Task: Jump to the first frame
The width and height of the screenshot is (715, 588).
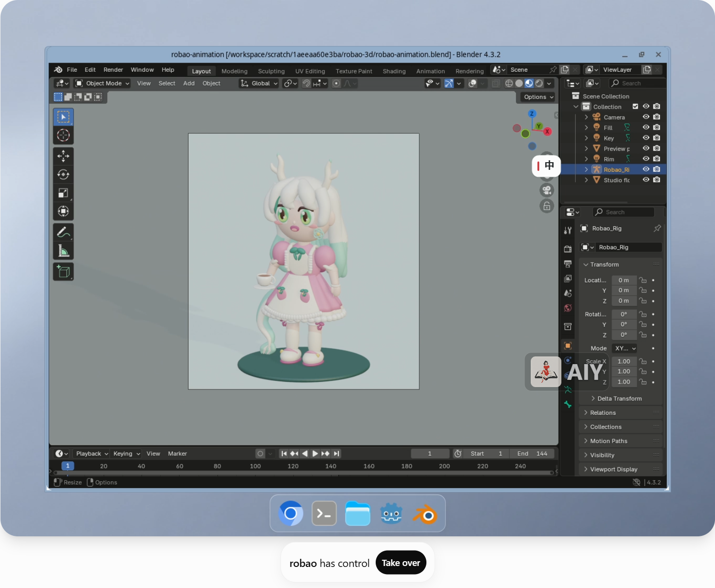Action: [x=284, y=454]
